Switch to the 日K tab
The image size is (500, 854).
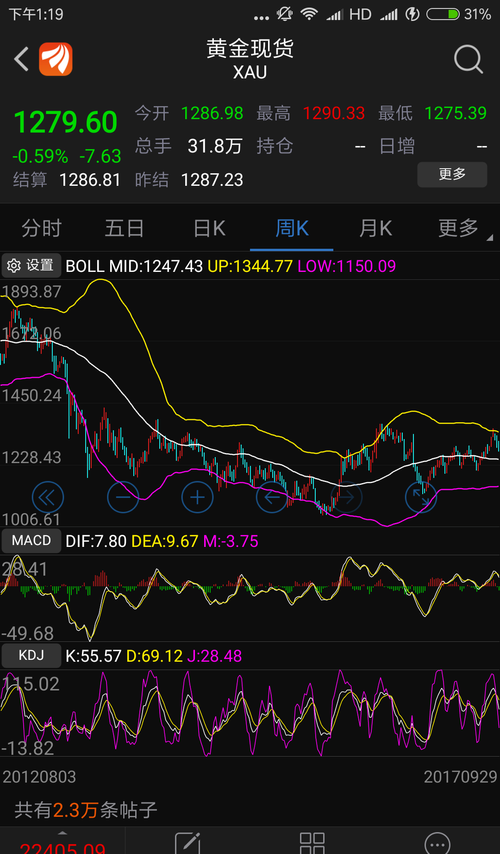209,229
